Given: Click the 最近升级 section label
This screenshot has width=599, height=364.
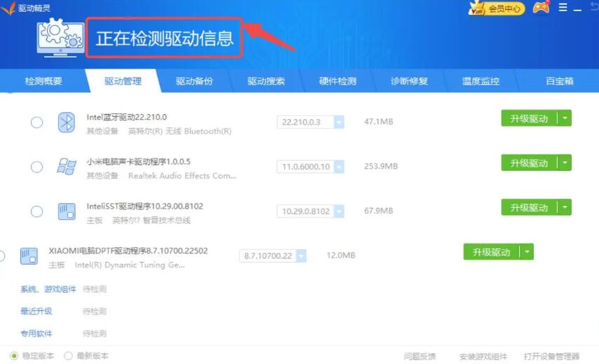Looking at the screenshot, I should click(36, 311).
